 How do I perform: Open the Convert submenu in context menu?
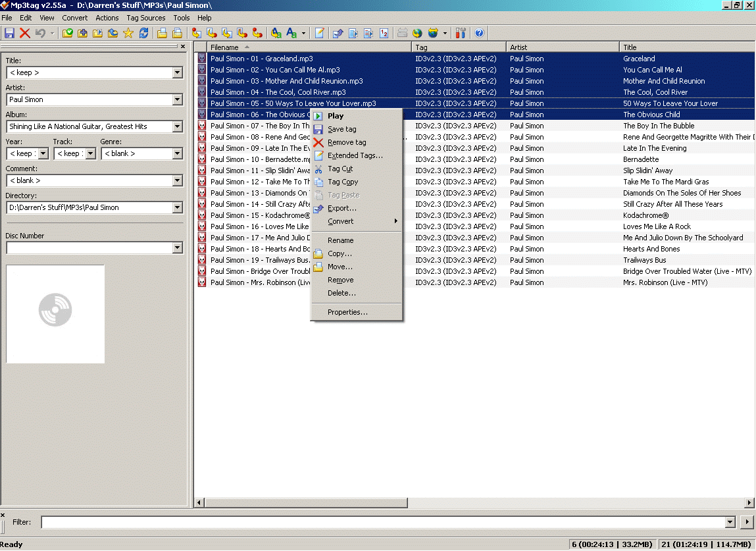[357, 221]
